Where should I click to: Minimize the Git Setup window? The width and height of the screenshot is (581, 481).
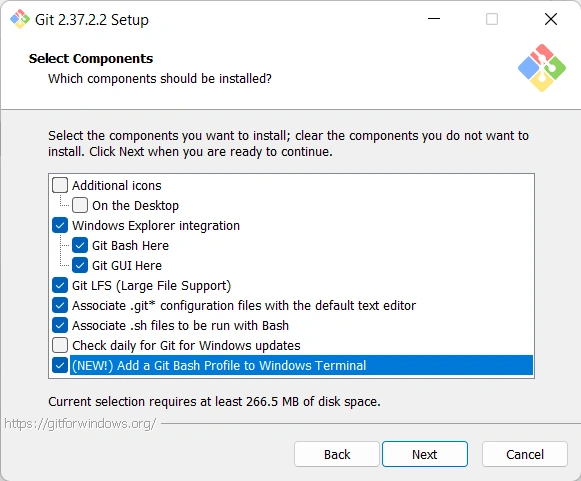coord(434,19)
